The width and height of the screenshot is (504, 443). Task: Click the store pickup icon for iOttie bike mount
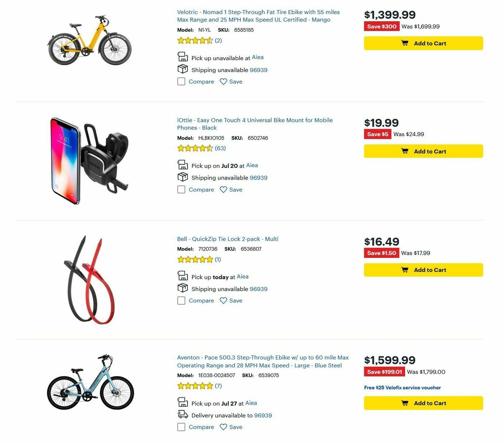[183, 164]
